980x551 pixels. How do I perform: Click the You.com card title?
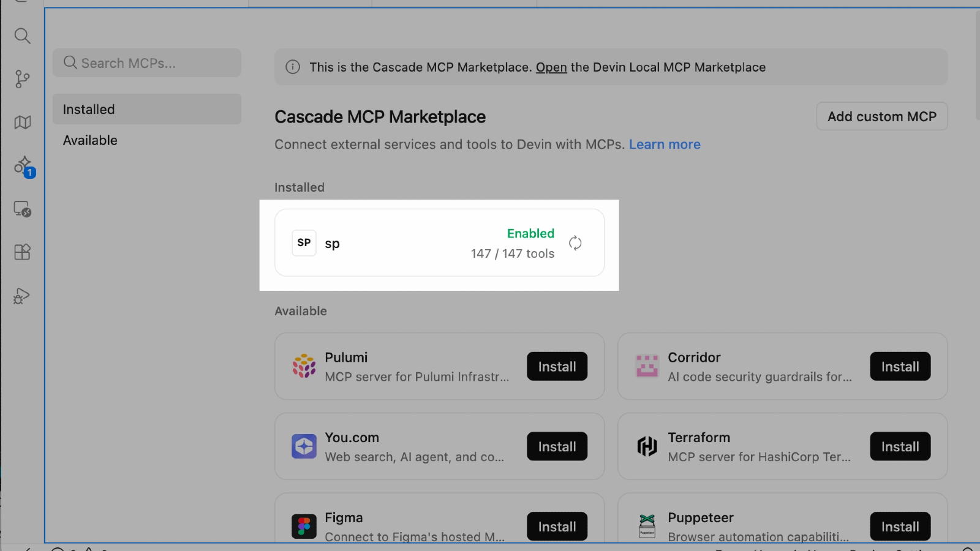pos(352,438)
